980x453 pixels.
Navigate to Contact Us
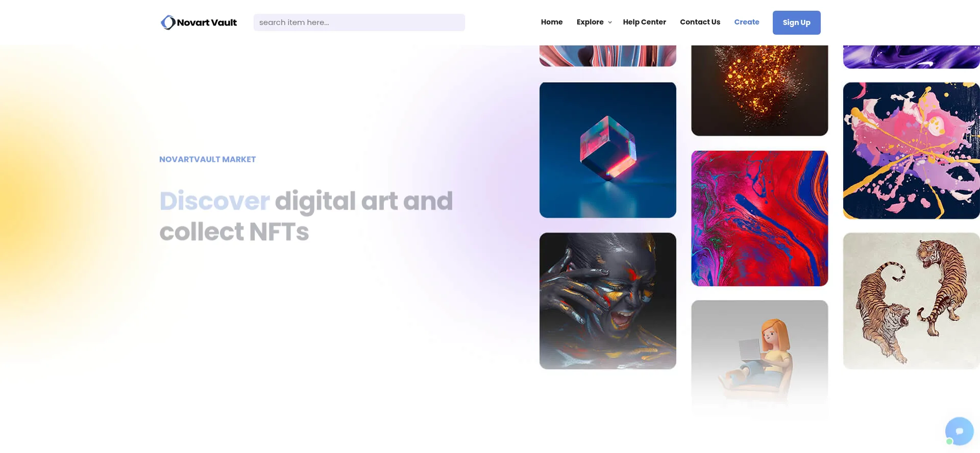tap(700, 22)
